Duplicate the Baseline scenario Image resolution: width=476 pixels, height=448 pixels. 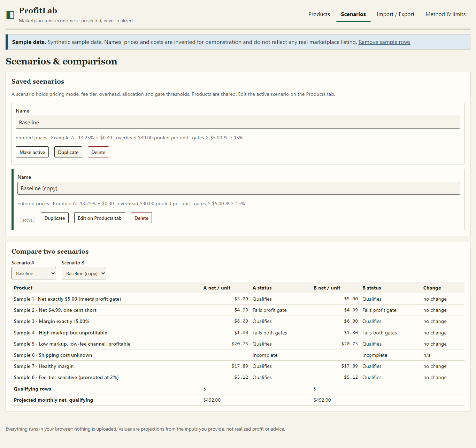(x=68, y=152)
